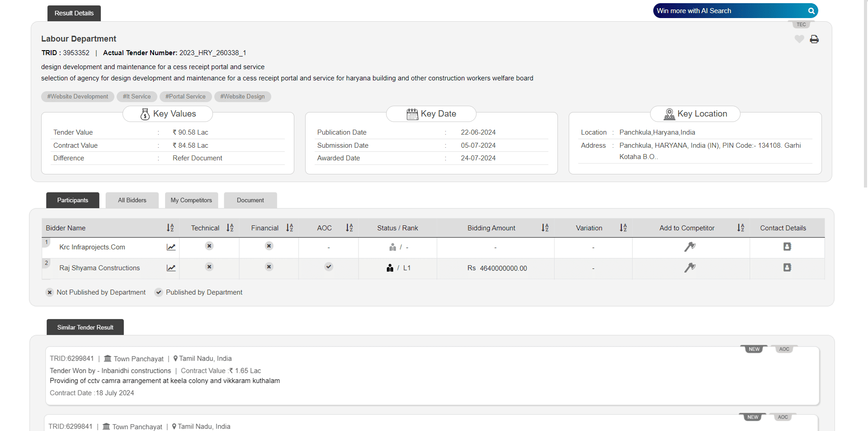
Task: Click the print icon for tender details
Action: click(814, 39)
